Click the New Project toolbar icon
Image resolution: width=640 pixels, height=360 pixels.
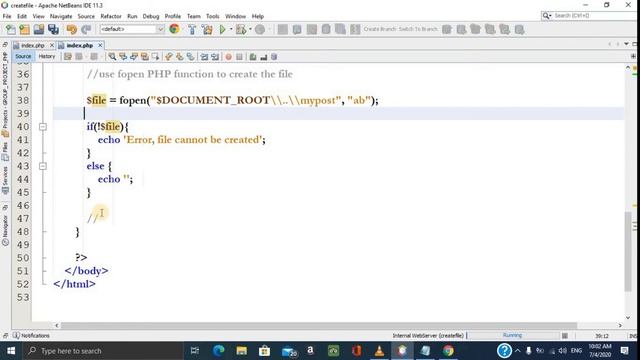click(24, 29)
